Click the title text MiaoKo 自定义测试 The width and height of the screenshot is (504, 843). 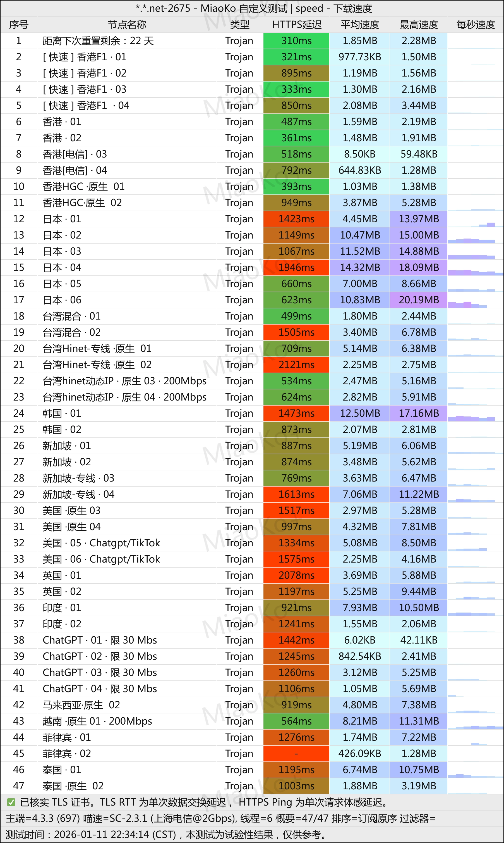[x=244, y=8]
